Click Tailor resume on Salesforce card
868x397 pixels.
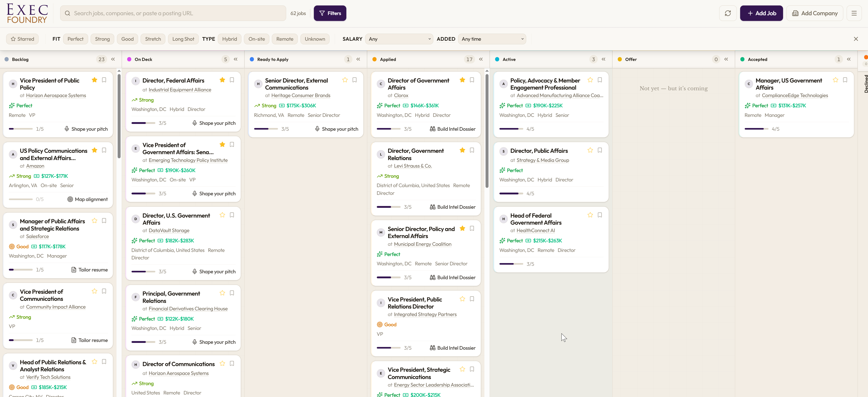90,270
